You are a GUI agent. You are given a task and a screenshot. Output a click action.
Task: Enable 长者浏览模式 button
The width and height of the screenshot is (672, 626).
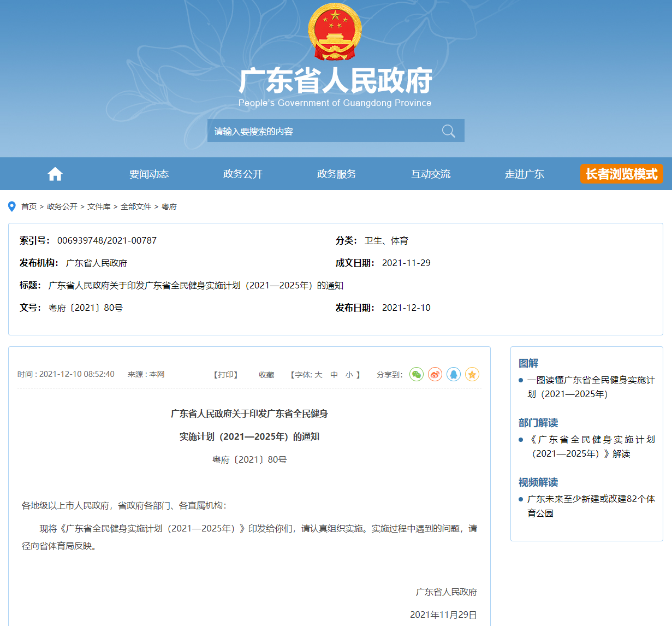(622, 174)
